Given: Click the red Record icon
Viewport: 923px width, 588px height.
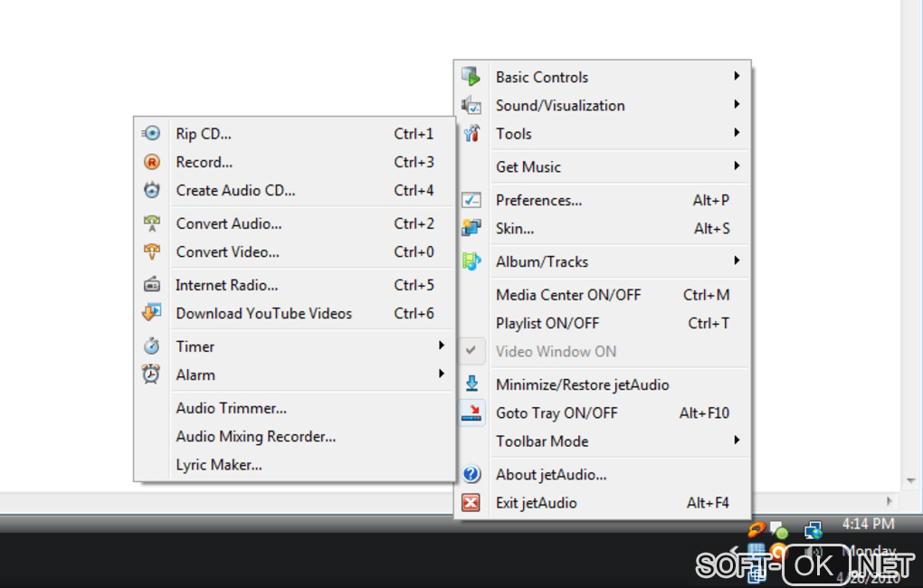Looking at the screenshot, I should 151,162.
